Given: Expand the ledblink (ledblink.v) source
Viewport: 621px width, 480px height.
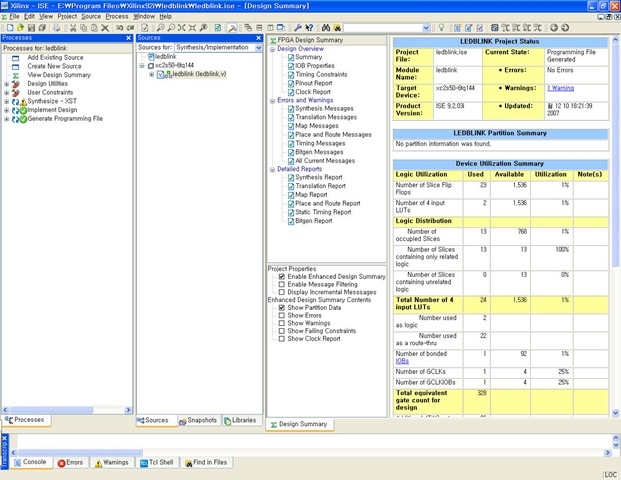Looking at the screenshot, I should coord(151,74).
